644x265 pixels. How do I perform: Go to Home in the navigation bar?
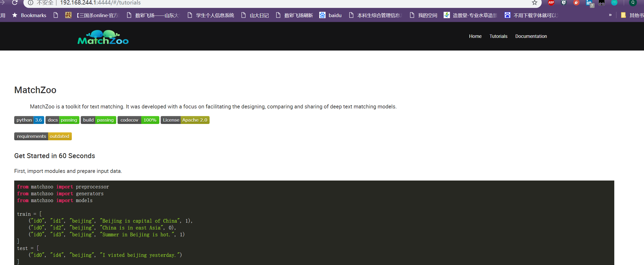475,36
